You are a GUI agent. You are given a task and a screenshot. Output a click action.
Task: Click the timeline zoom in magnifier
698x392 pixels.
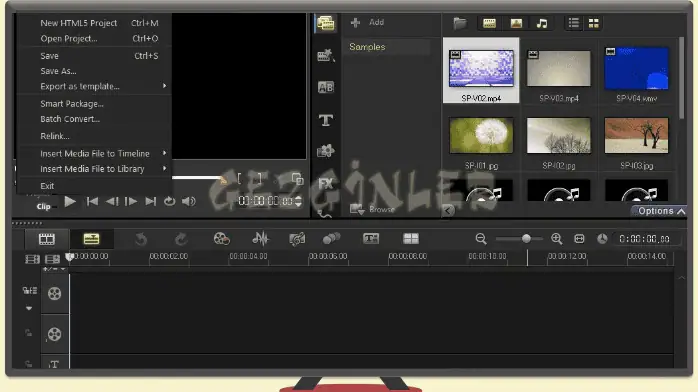click(556, 239)
